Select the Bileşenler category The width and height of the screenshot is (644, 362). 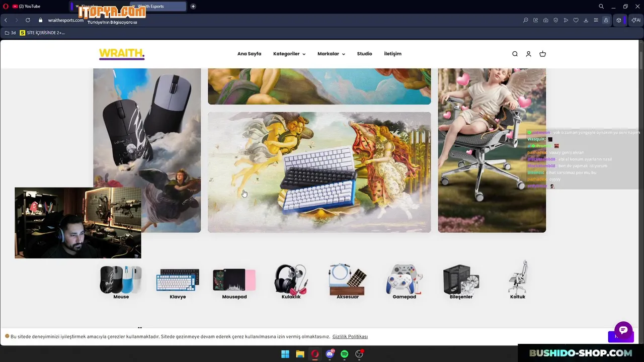tap(461, 282)
